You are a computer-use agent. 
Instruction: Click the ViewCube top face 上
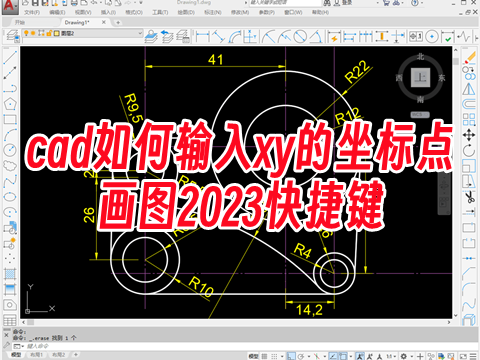(420, 78)
